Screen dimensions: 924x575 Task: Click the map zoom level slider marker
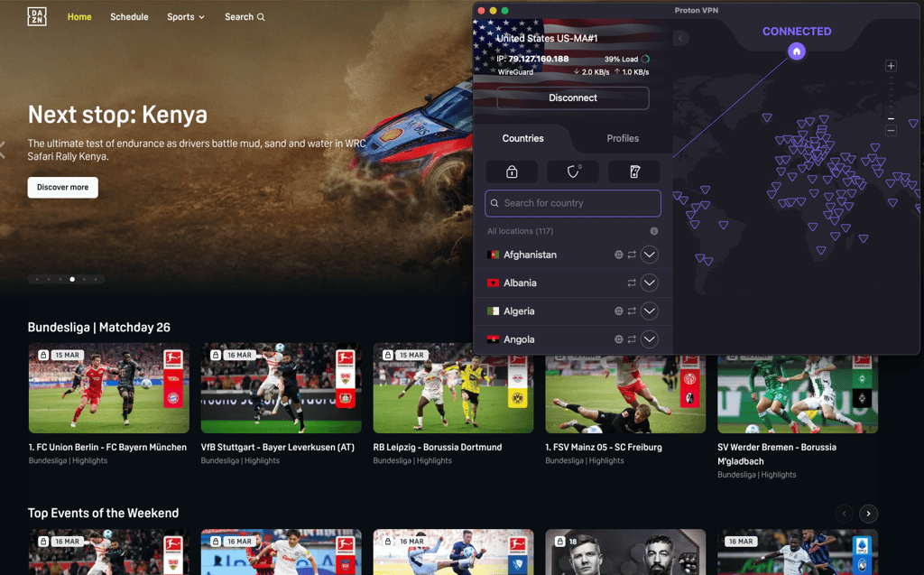click(x=891, y=118)
